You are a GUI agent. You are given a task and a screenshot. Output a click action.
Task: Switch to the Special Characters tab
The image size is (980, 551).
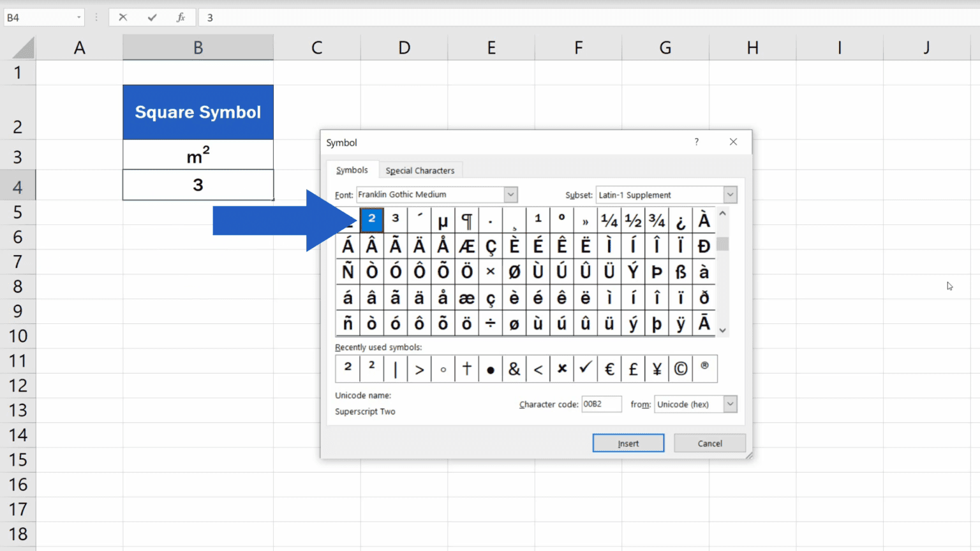coord(420,170)
